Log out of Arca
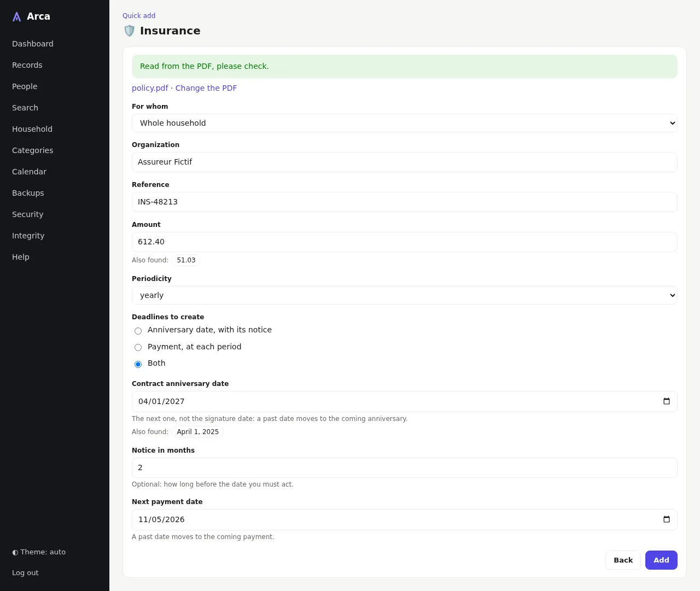Screen dimensions: 700x591 pos(25,573)
